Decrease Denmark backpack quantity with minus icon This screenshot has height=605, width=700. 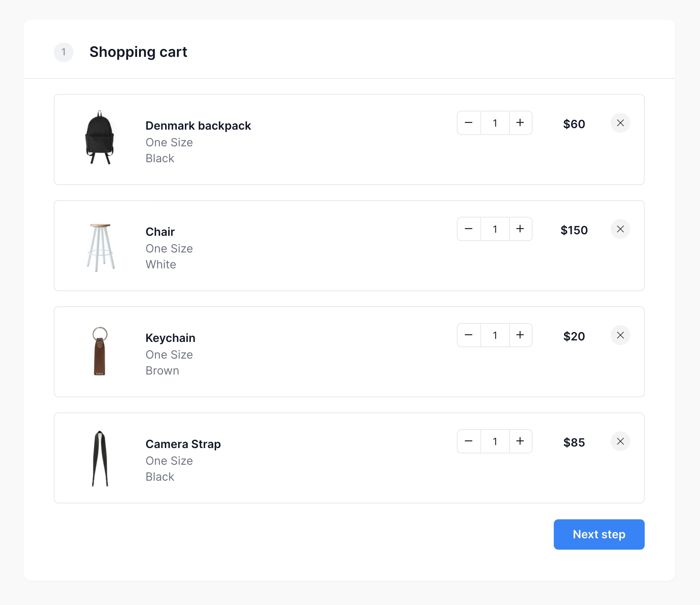(469, 123)
